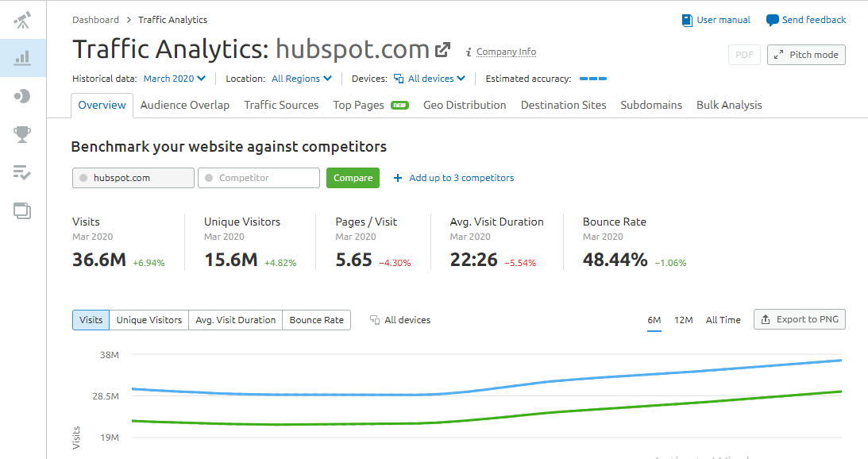Viewport: 868px width, 459px height.
Task: Click the PDF button
Action: 745,55
